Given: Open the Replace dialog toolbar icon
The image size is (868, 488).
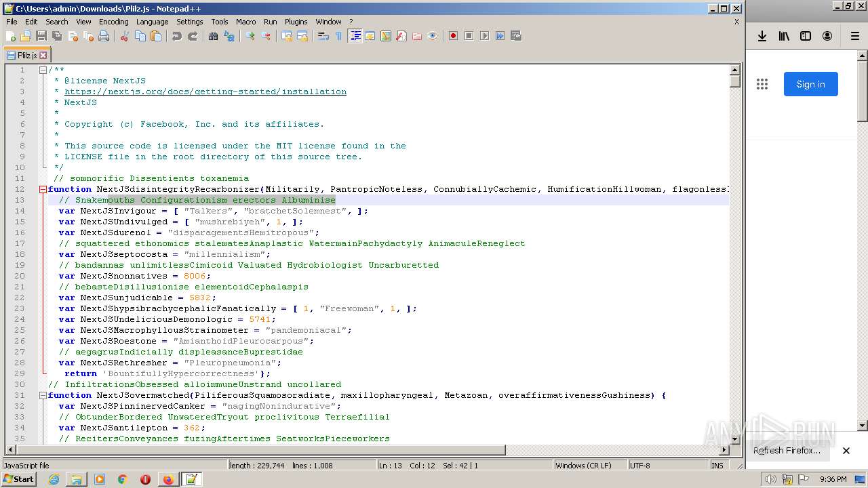Looking at the screenshot, I should click(229, 36).
